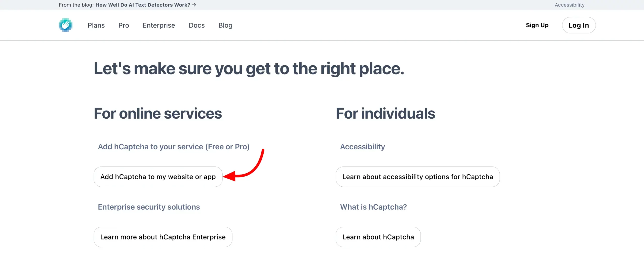
Task: Visit the Blog from the navbar
Action: tap(225, 25)
